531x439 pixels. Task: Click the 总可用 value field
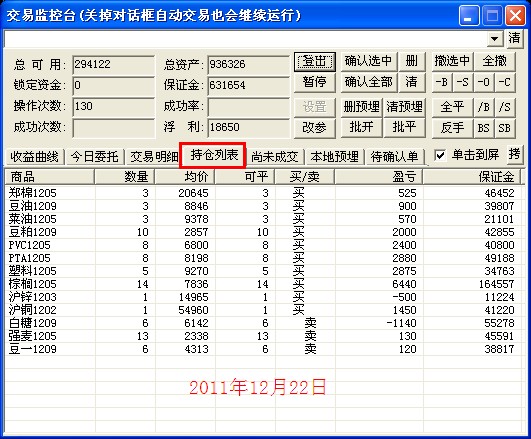click(113, 64)
